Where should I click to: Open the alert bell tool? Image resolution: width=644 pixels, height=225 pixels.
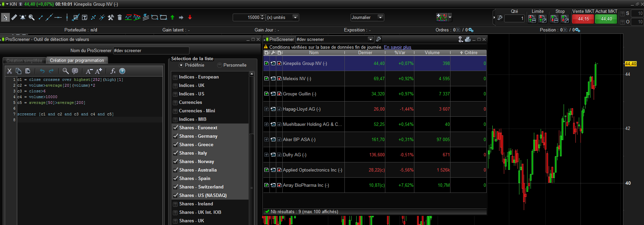(x=23, y=17)
